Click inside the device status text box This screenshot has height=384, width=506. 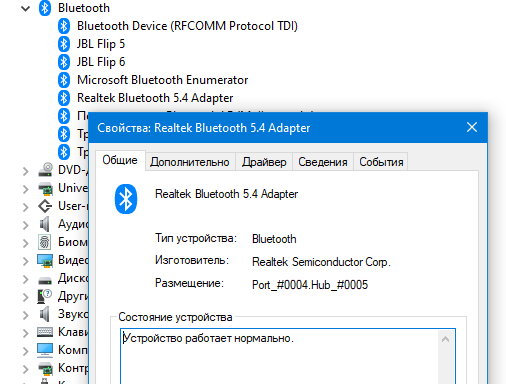point(279,356)
